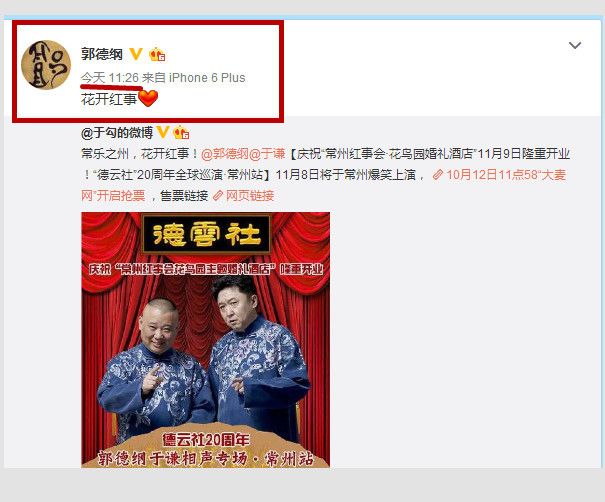Image resolution: width=605 pixels, height=502 pixels.
Task: Click the orange V verified badge beside 郭德纲
Action: 136,54
